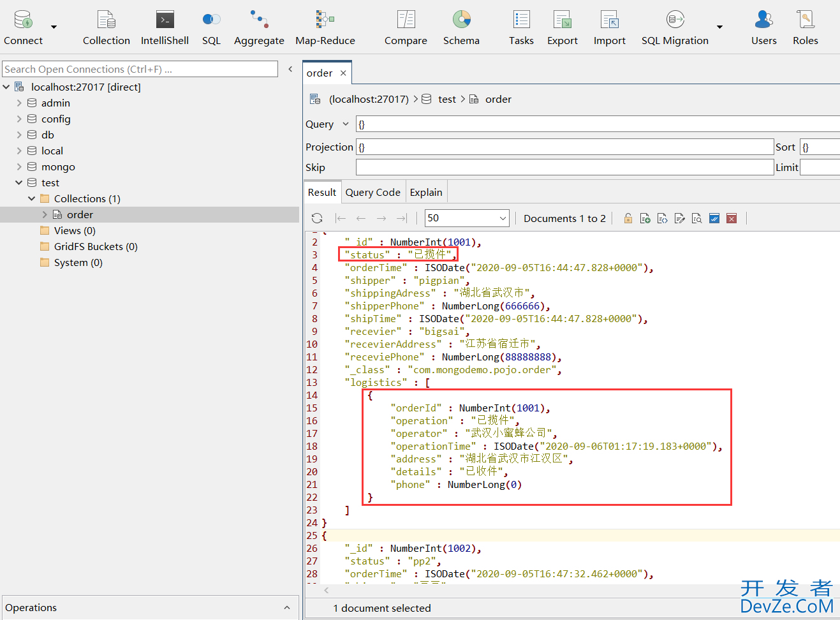Click the edit document icon
Image resolution: width=840 pixels, height=620 pixels.
pos(680,218)
